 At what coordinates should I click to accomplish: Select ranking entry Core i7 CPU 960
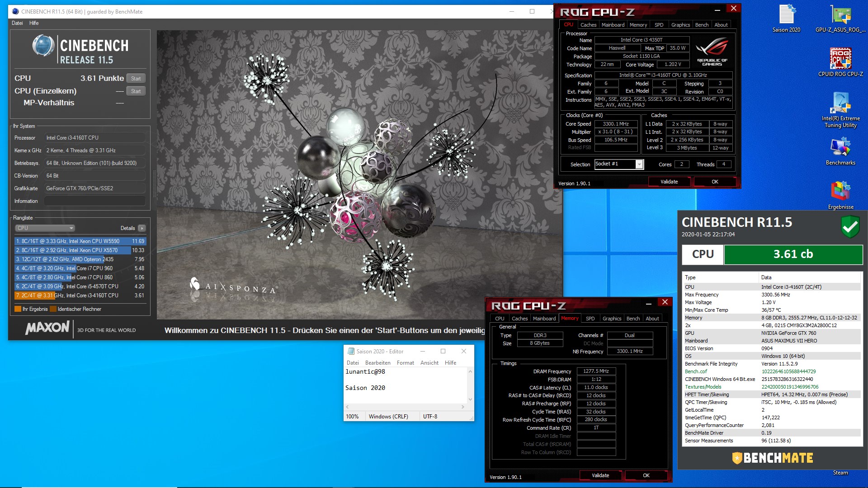point(80,268)
